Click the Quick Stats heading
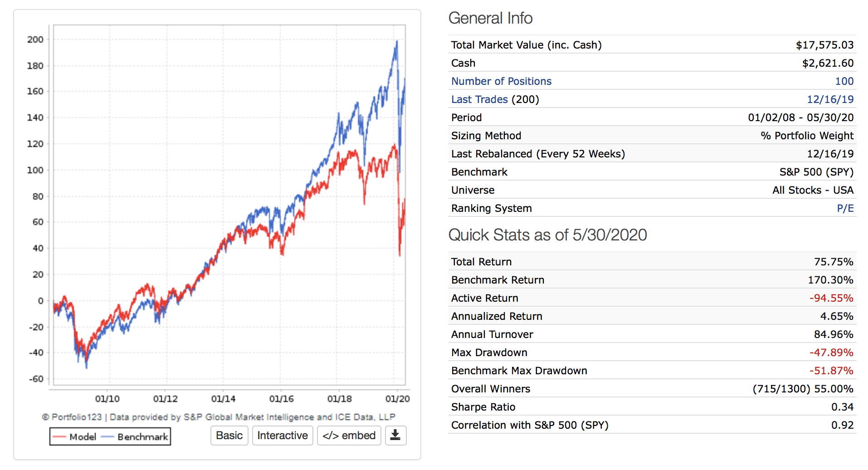The height and width of the screenshot is (470, 868). pos(547,235)
